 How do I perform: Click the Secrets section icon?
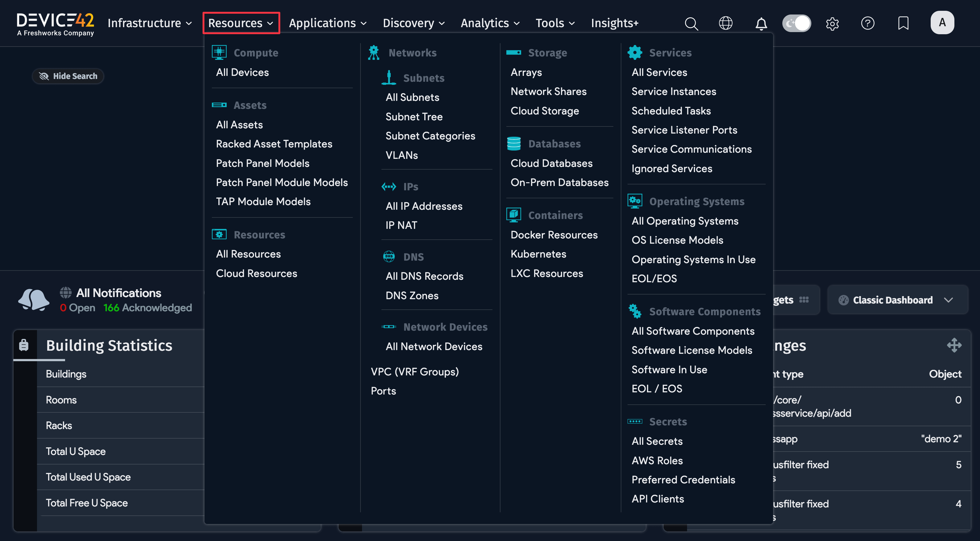(635, 421)
